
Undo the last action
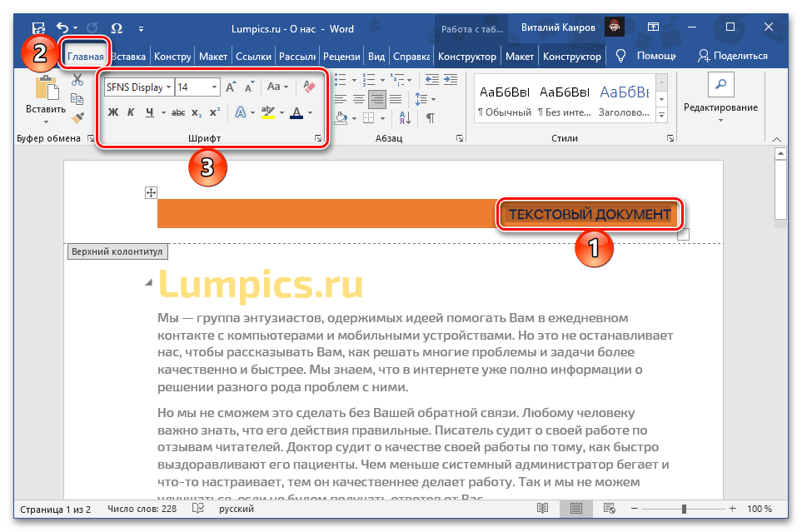pos(62,27)
